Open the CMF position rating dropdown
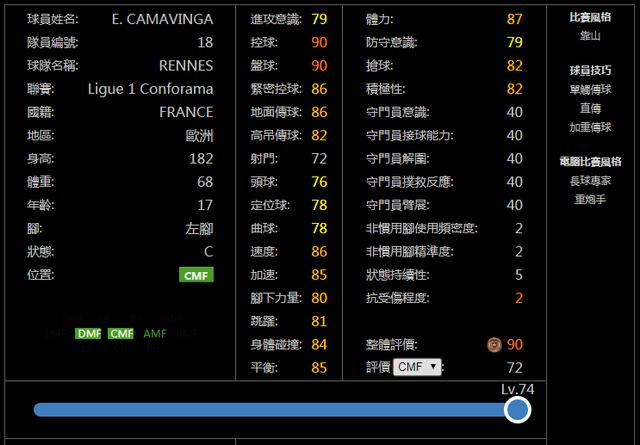The width and height of the screenshot is (640, 445). (x=417, y=367)
